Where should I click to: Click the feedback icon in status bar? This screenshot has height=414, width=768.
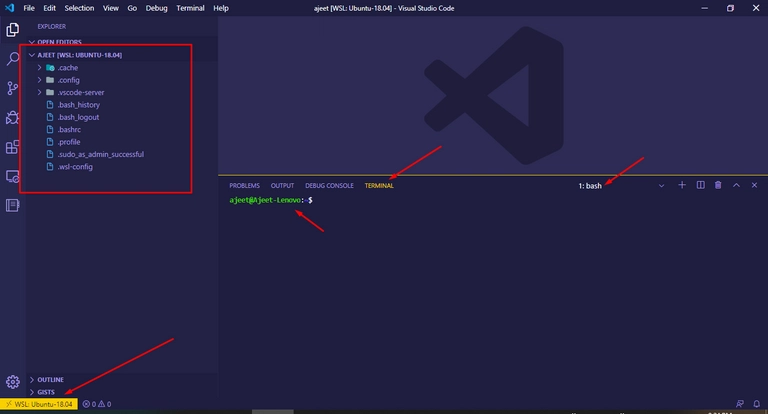click(x=740, y=404)
